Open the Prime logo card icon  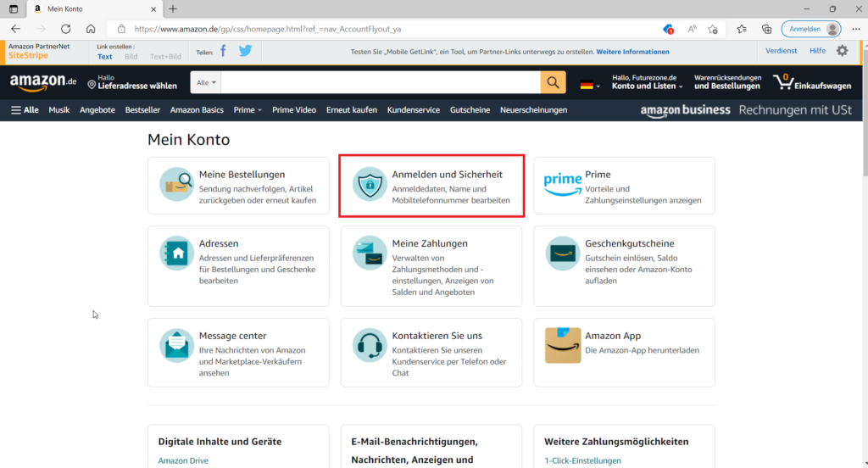(563, 184)
